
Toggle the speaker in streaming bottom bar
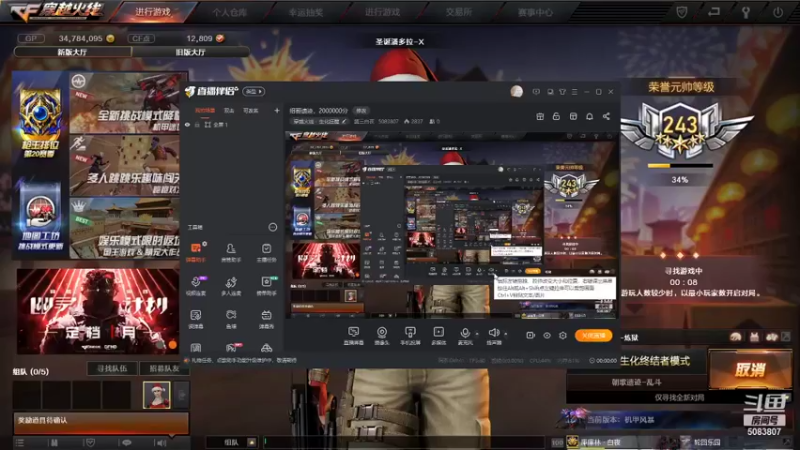(493, 335)
